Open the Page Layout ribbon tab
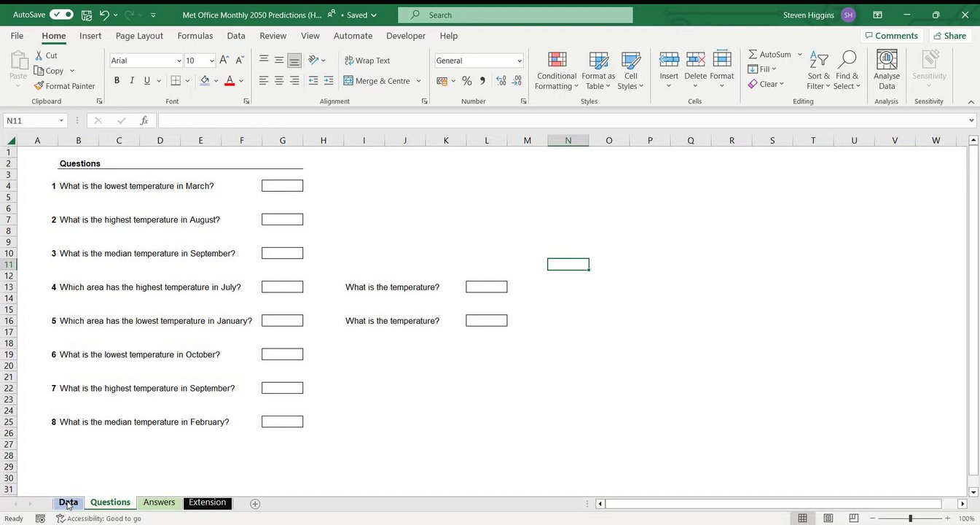The height and width of the screenshot is (525, 980). coord(139,36)
